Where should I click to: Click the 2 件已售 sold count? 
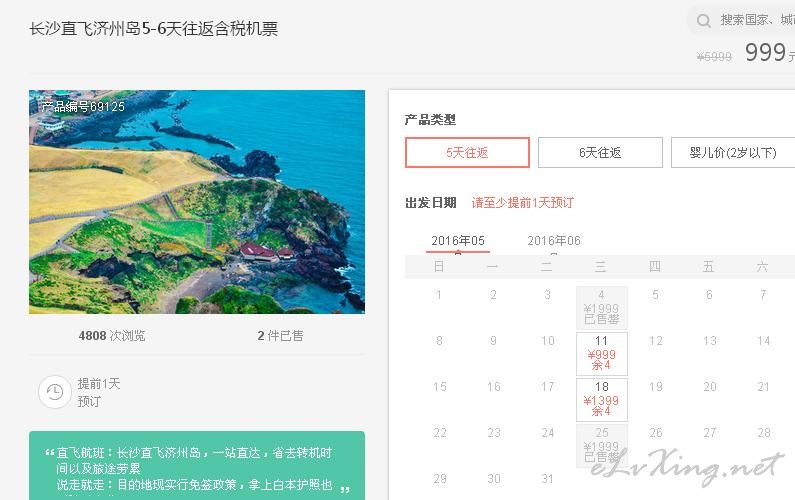(x=280, y=336)
